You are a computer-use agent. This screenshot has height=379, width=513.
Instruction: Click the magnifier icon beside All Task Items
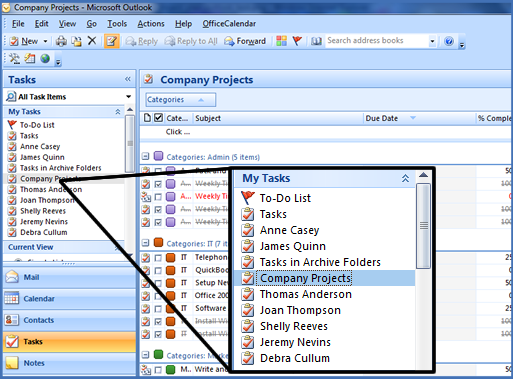[x=11, y=97]
